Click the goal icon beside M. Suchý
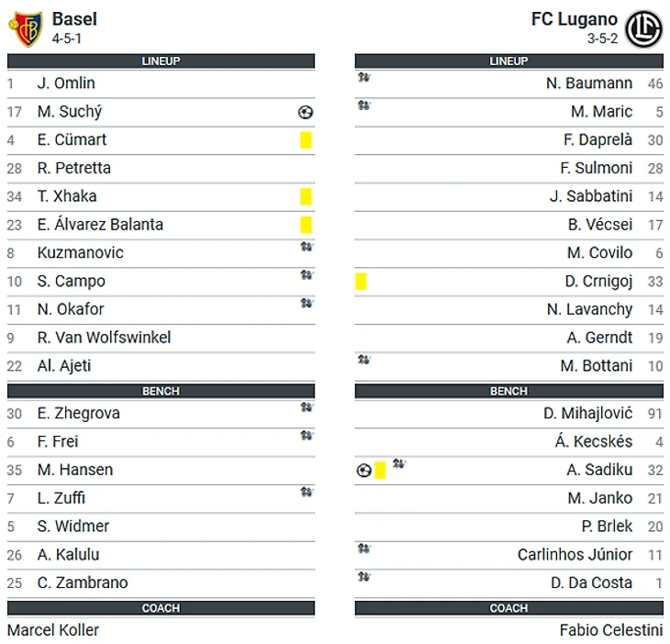This screenshot has height=644, width=670. click(x=306, y=112)
